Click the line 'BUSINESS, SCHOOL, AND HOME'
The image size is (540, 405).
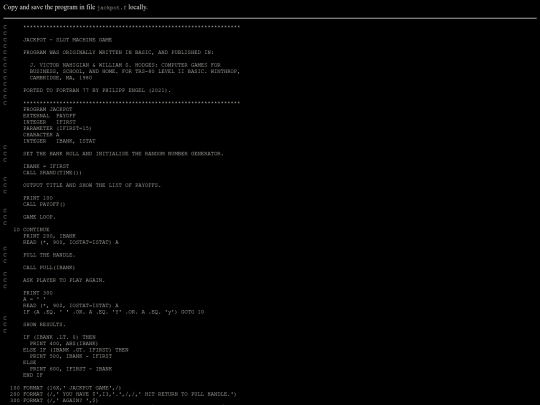coord(135,71)
